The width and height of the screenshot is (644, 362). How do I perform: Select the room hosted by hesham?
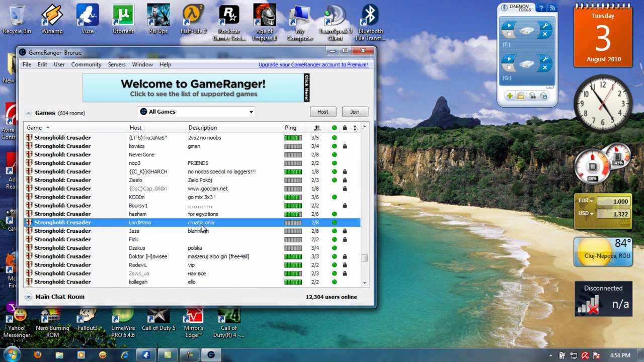pos(192,214)
